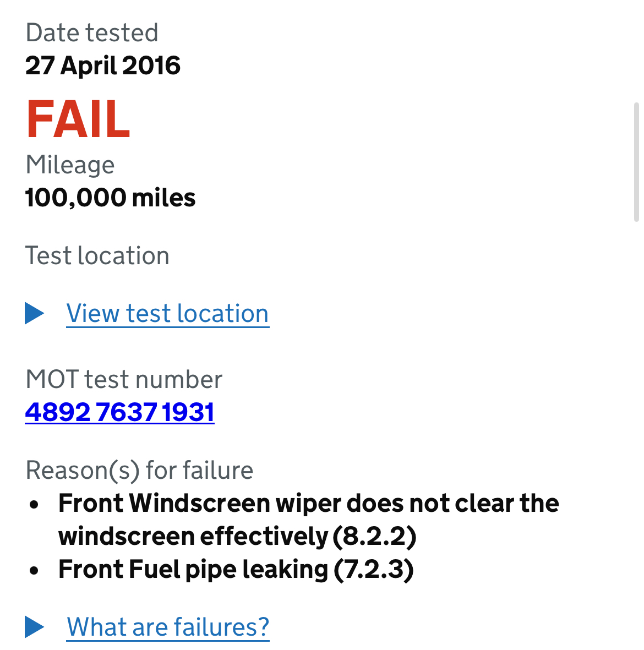
Task: Open the View test location link
Action: coord(167,313)
